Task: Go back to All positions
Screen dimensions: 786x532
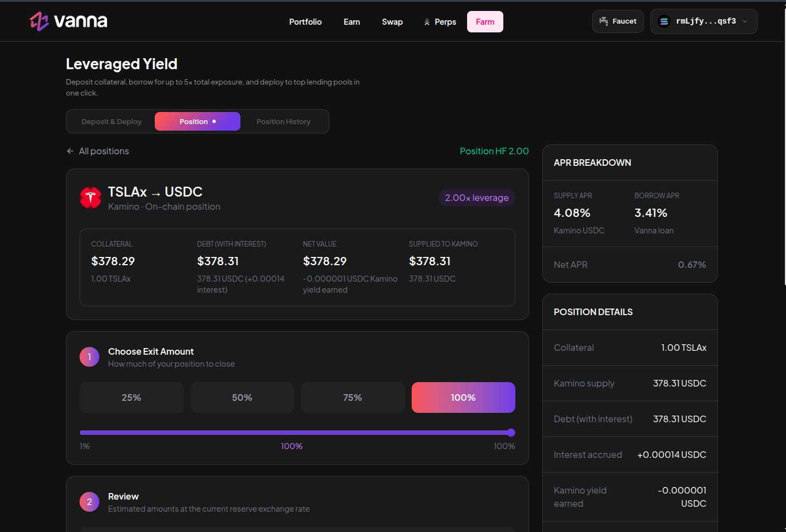Action: [x=98, y=151]
